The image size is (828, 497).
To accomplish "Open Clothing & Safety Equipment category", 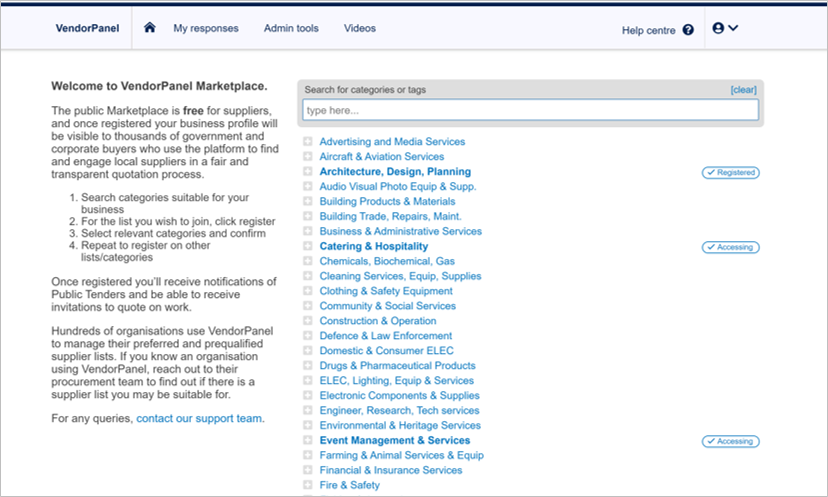I will 385,291.
